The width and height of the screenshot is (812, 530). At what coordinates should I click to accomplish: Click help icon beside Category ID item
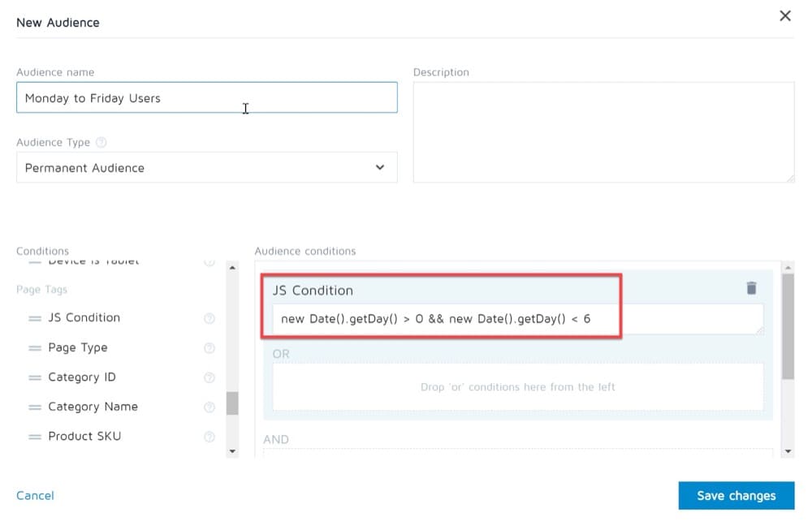[x=209, y=377]
